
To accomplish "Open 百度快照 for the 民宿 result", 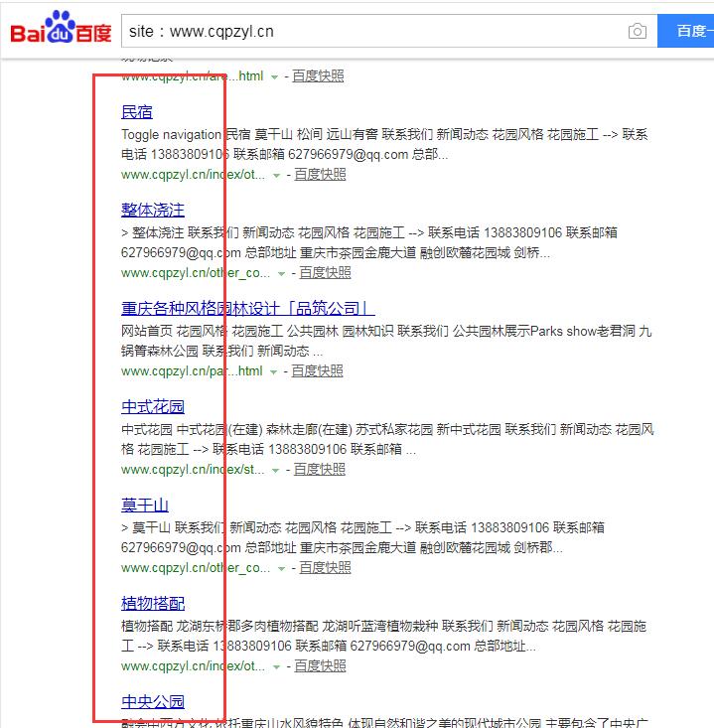I will [321, 174].
